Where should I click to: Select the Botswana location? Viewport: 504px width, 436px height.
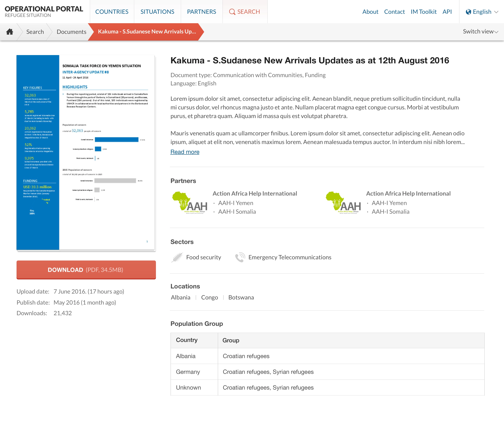(x=241, y=297)
